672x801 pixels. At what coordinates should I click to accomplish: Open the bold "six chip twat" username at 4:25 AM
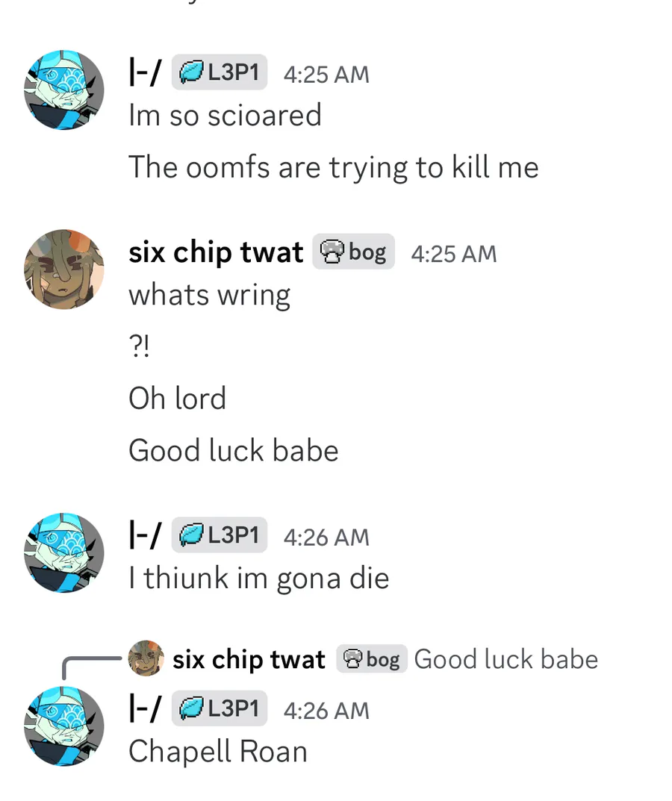(216, 252)
